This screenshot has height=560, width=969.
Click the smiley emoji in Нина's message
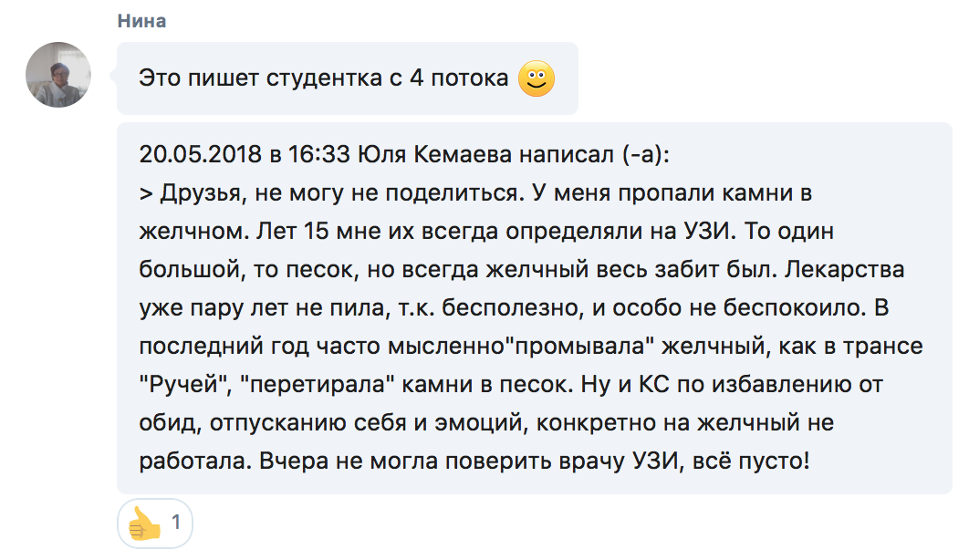click(536, 78)
